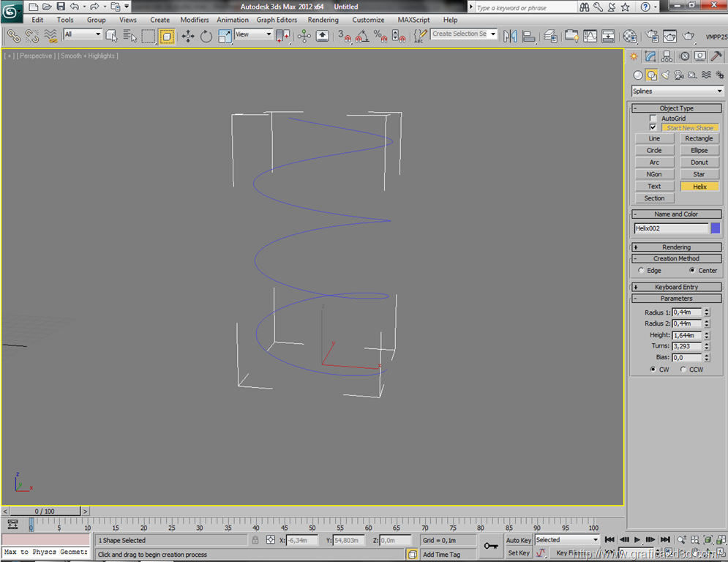This screenshot has width=728, height=562.
Task: Toggle Angle Snap button
Action: (362, 36)
